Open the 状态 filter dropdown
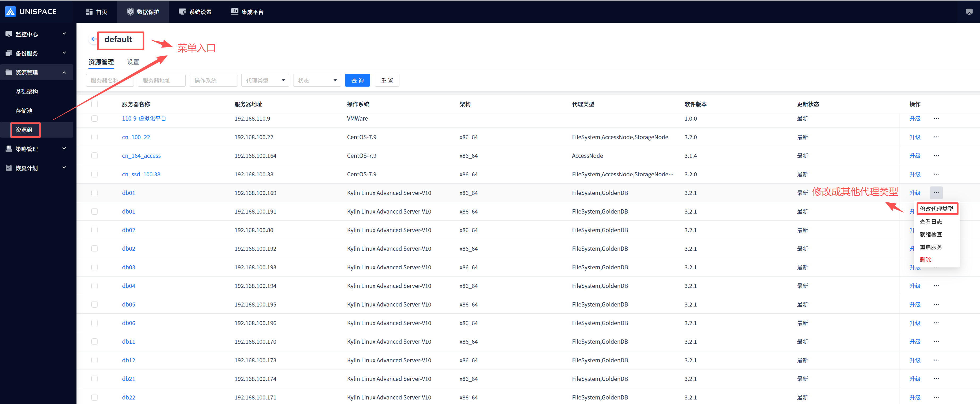 click(317, 80)
